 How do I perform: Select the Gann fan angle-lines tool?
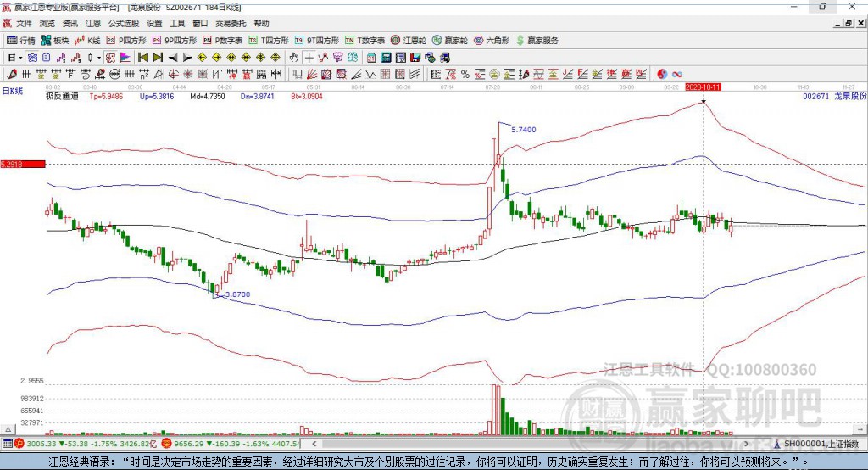[x=312, y=74]
